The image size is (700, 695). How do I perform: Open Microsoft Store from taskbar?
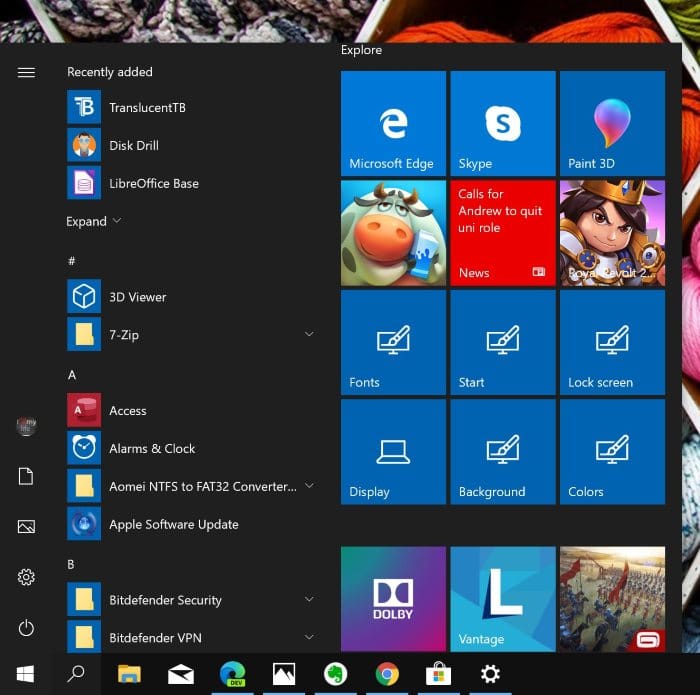tap(438, 674)
